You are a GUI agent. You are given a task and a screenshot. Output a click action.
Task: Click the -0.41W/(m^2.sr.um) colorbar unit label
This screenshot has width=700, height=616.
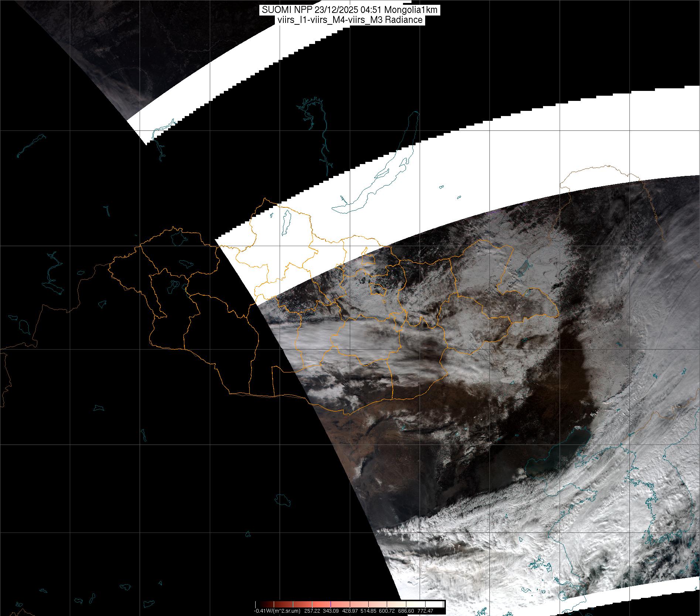pos(277,611)
